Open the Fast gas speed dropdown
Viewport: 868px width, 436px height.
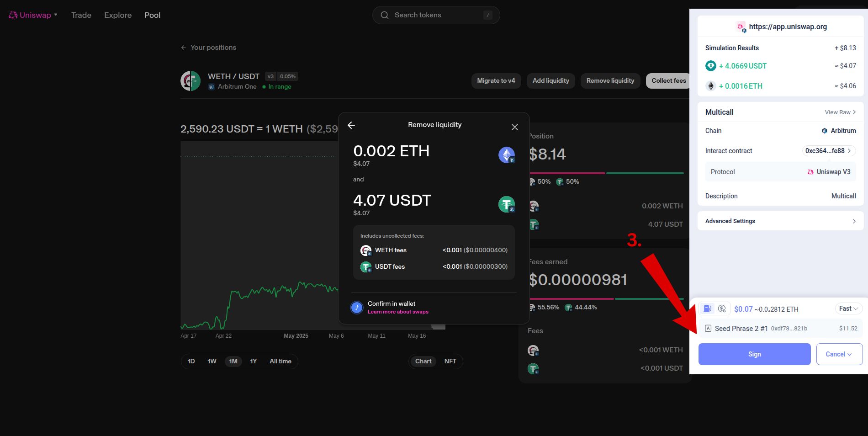coord(848,308)
